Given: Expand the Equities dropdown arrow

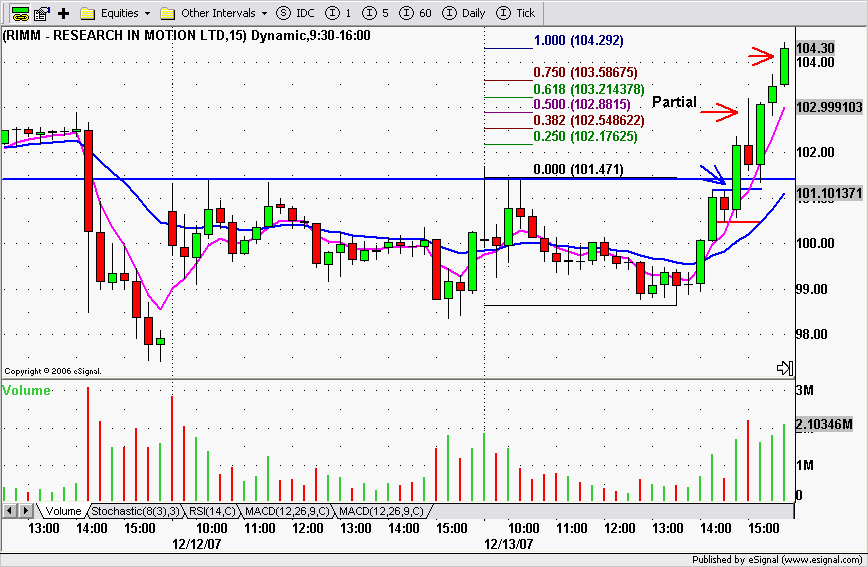Looking at the screenshot, I should [x=147, y=13].
